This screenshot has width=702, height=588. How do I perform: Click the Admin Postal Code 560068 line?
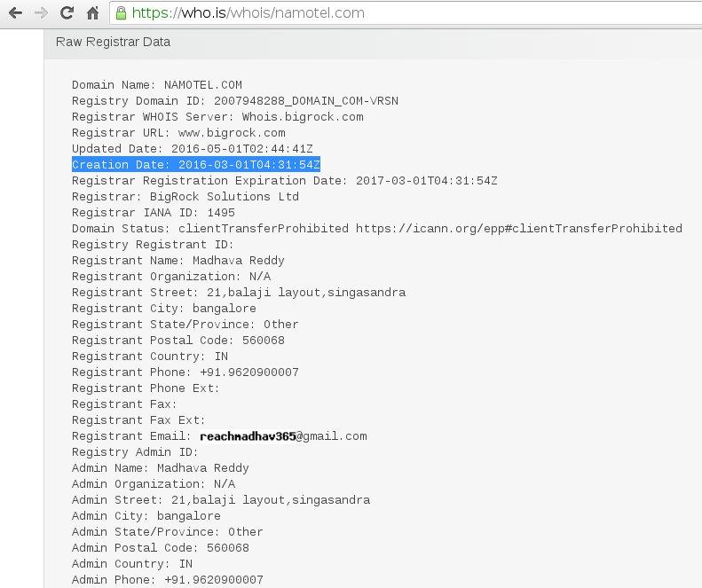(161, 548)
